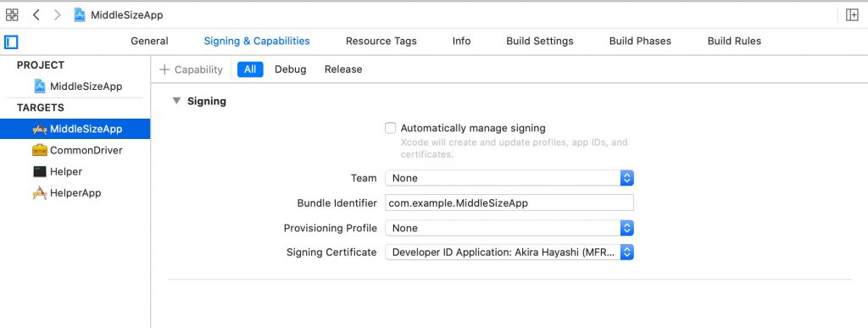The image size is (868, 328).
Task: Enable Automatically manage signing checkbox
Action: [x=390, y=128]
